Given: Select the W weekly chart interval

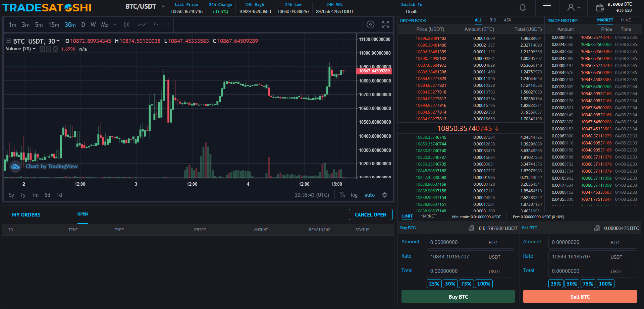Looking at the screenshot, I should 93,25.
